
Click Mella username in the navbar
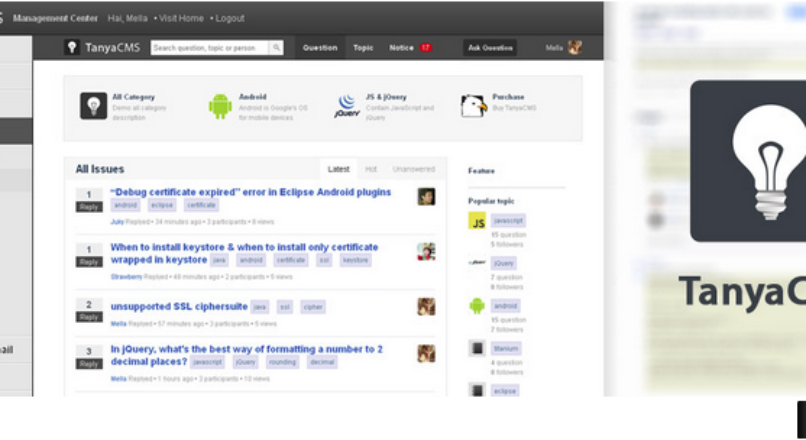tap(554, 48)
